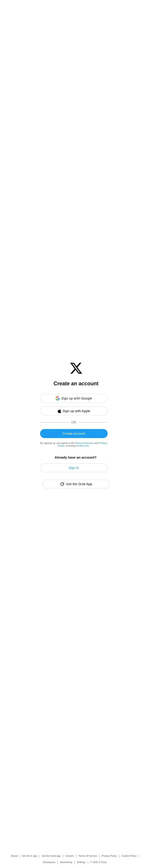Open Privacy Policy footer link
Image resolution: width=152 pixels, height=868 pixels.
pos(109,856)
